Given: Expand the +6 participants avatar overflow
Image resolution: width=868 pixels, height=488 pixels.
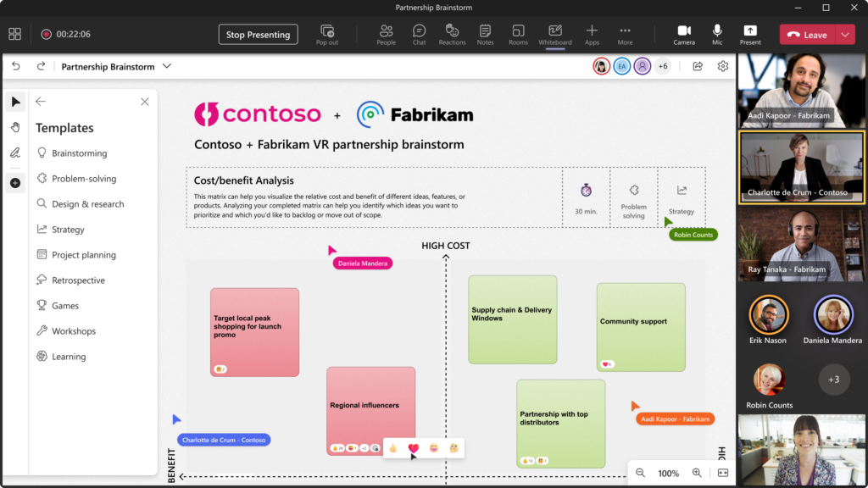Looking at the screenshot, I should [x=663, y=65].
